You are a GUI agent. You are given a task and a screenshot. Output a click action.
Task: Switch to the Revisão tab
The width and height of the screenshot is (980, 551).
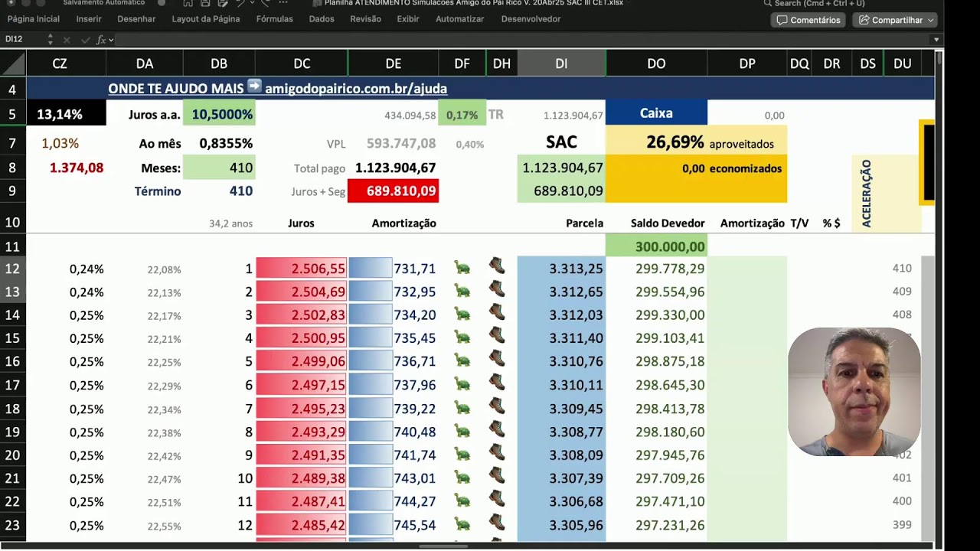(x=365, y=19)
